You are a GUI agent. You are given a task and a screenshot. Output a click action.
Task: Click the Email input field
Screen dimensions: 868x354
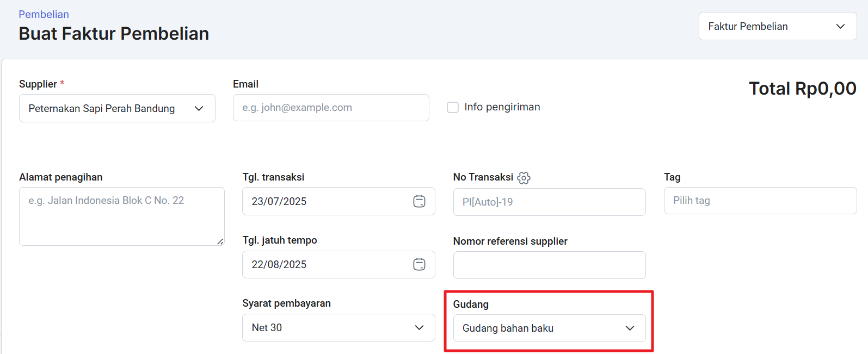tap(331, 108)
